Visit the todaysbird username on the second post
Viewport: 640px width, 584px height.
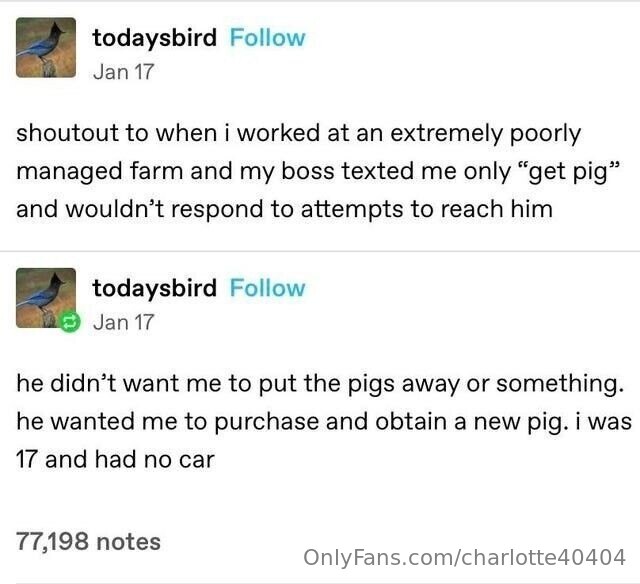(x=154, y=288)
